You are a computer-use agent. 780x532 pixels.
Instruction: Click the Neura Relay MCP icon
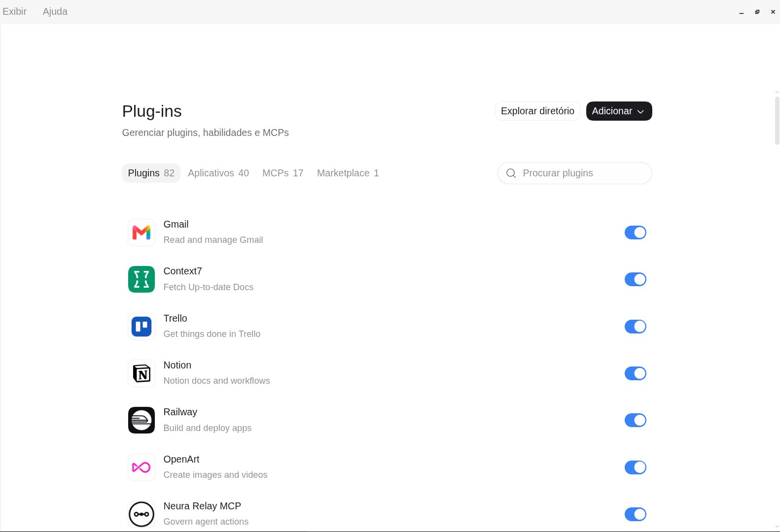(x=142, y=514)
